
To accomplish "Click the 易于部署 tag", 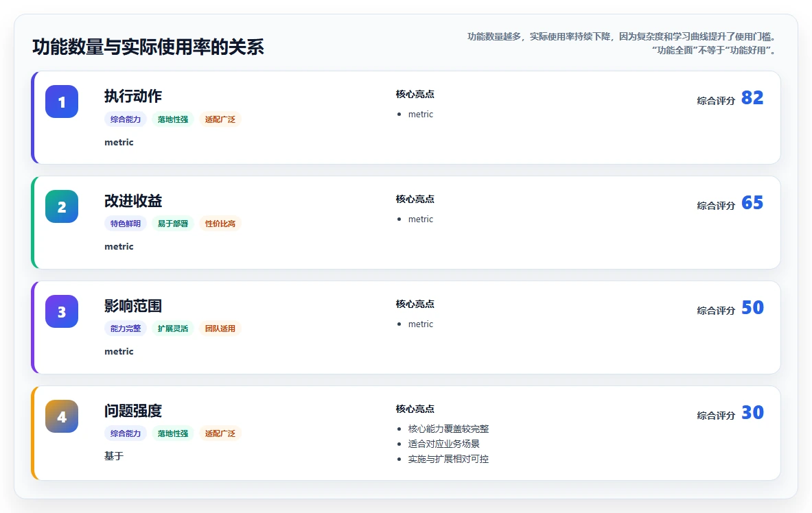I will 173,224.
